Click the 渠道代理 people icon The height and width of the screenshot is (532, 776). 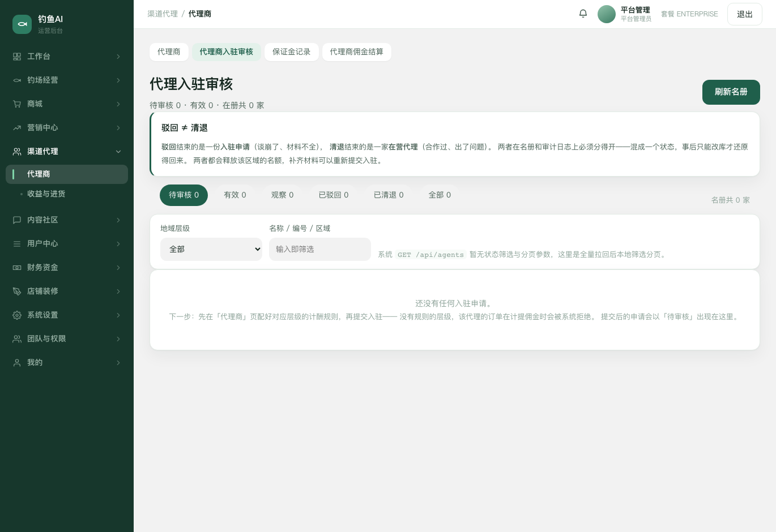tap(17, 152)
